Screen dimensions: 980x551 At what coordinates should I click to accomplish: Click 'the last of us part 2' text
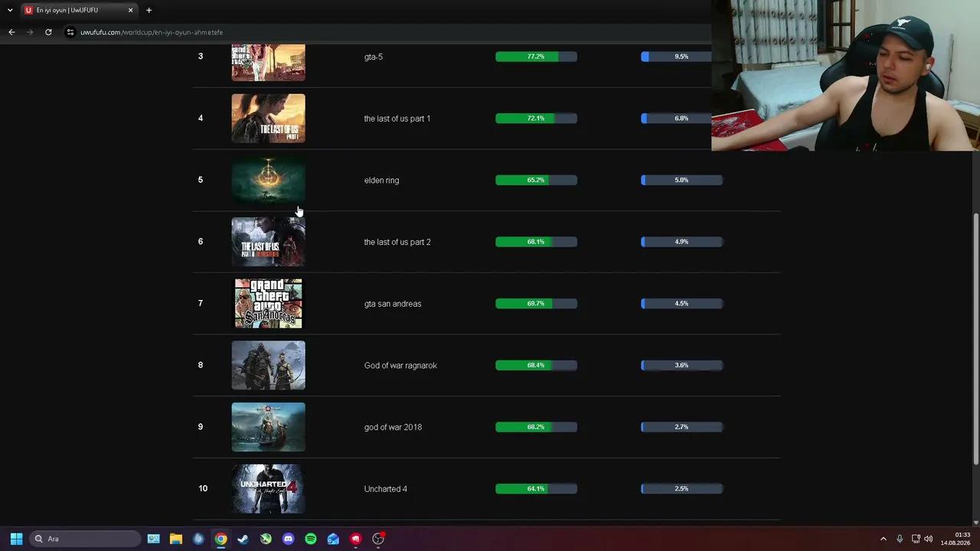tap(397, 242)
